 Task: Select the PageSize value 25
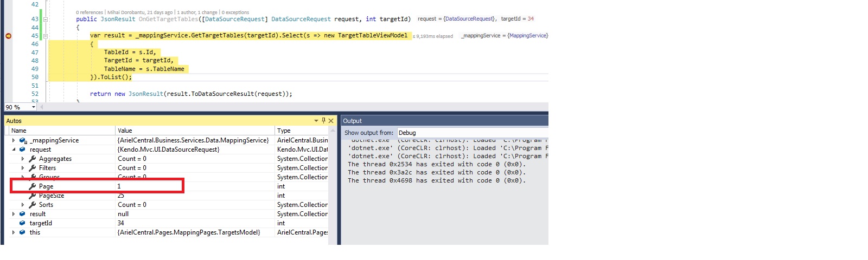click(120, 196)
